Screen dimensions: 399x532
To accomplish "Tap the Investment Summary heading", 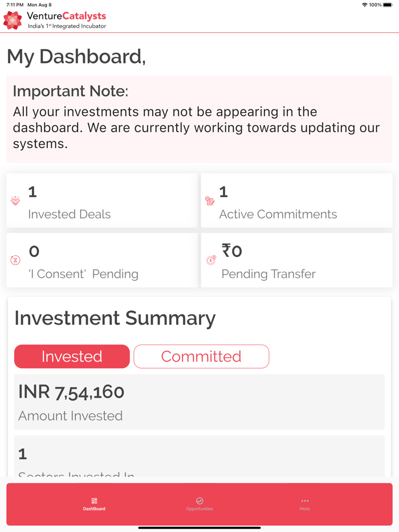I will 115,318.
